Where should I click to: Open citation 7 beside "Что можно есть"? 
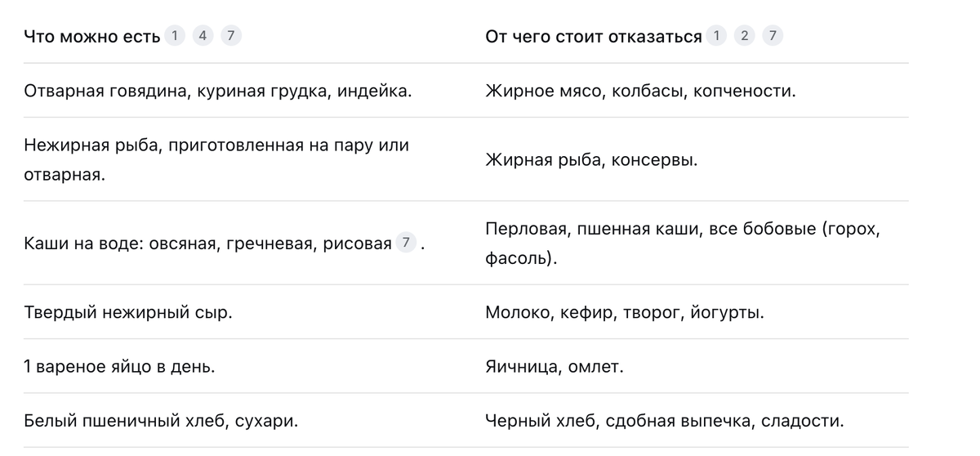[x=232, y=35]
